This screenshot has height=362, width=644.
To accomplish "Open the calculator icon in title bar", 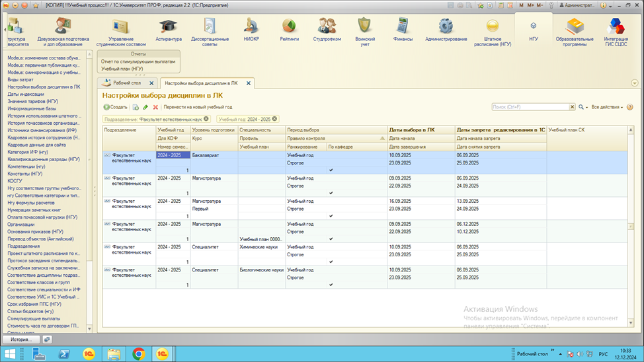I will (501, 5).
